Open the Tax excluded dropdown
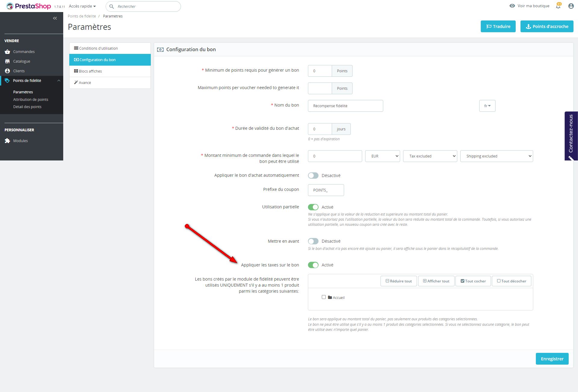 pyautogui.click(x=430, y=156)
